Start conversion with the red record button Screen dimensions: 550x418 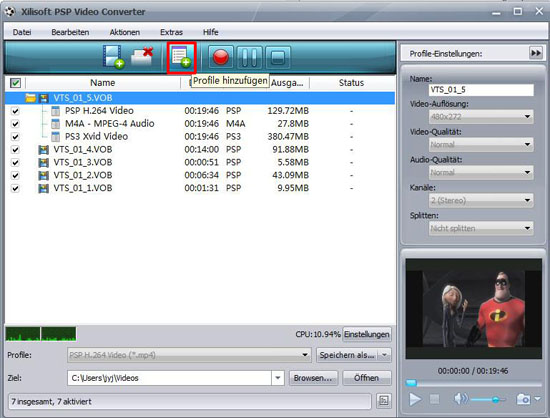pos(221,58)
